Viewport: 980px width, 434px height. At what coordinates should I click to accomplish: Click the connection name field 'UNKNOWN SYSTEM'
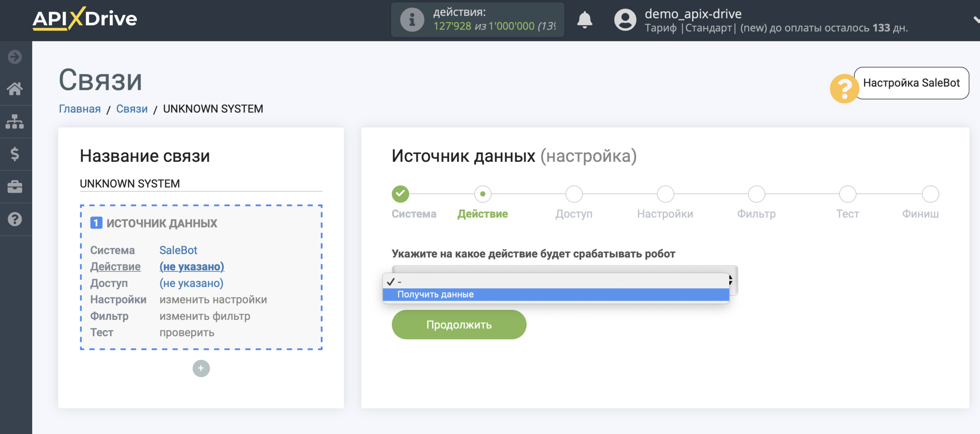click(201, 183)
